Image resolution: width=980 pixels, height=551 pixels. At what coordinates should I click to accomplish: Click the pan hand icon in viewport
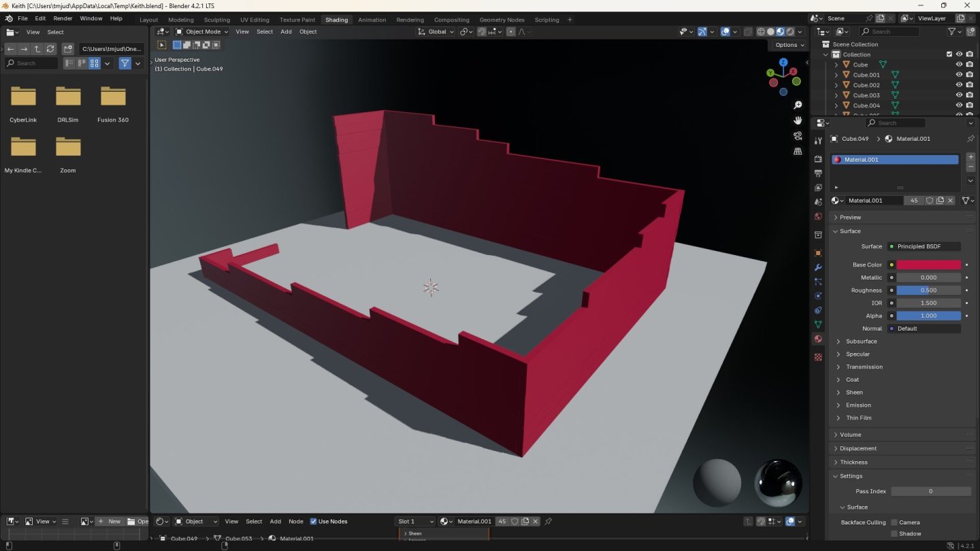point(798,120)
